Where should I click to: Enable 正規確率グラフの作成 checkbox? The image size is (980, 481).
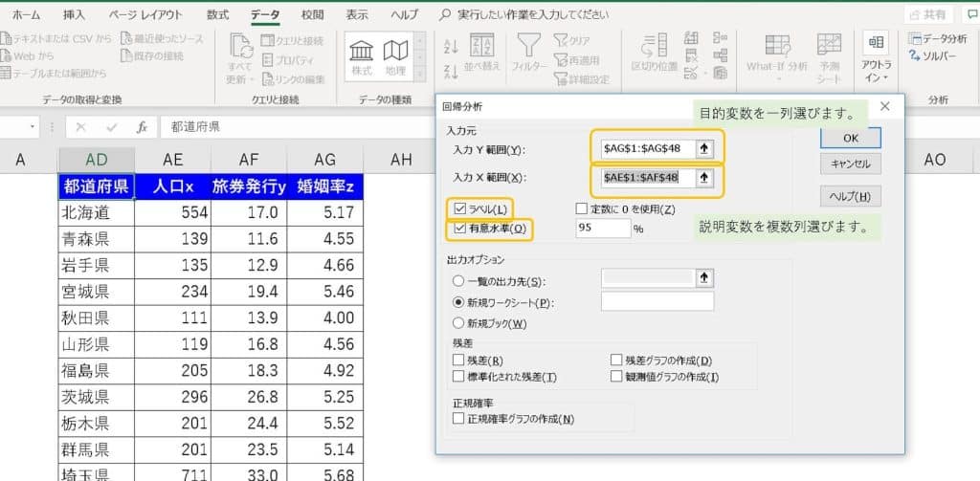coord(457,419)
